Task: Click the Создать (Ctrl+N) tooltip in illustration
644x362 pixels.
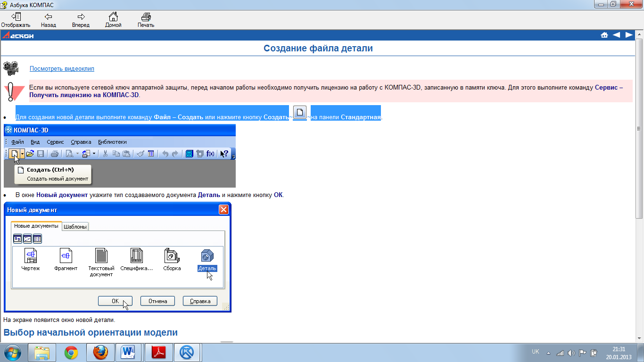Action: pyautogui.click(x=53, y=174)
